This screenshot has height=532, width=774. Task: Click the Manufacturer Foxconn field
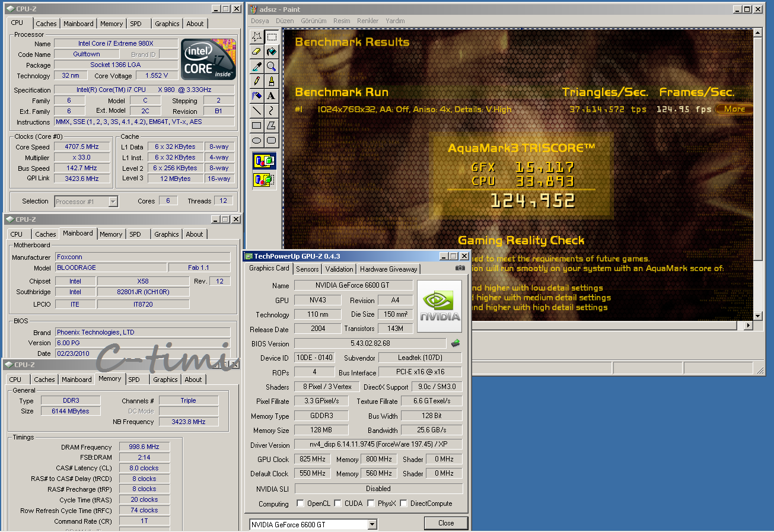tap(142, 257)
